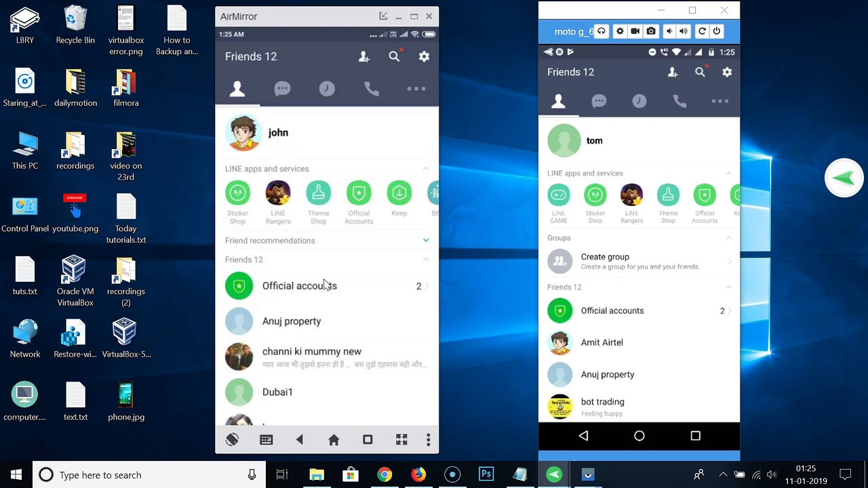Expand Friend recommendations section
Image resolution: width=868 pixels, height=488 pixels.
[426, 241]
